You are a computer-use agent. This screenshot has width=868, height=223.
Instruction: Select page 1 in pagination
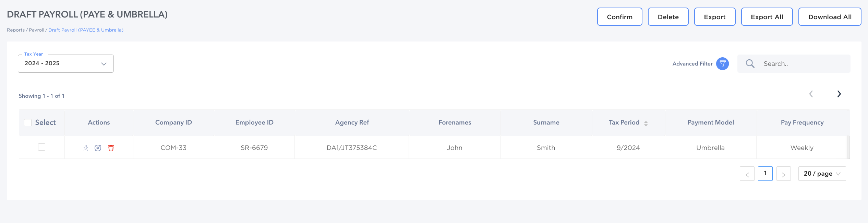pos(765,174)
